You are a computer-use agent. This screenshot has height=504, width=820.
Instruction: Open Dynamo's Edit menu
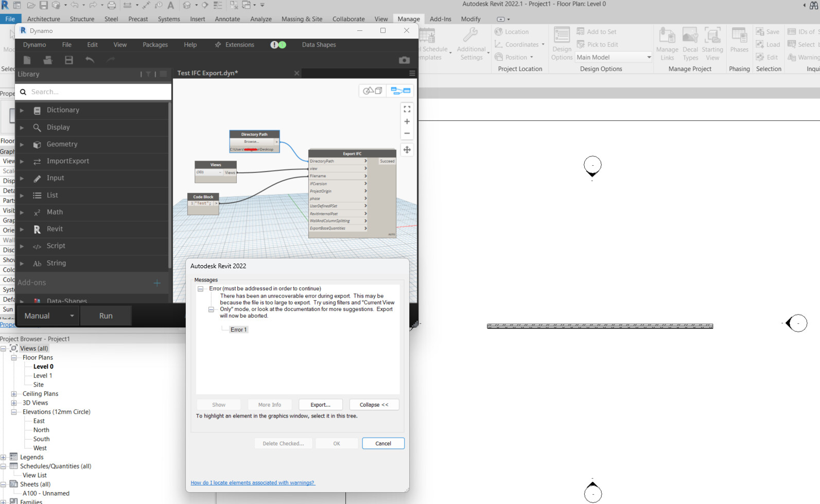pos(93,45)
